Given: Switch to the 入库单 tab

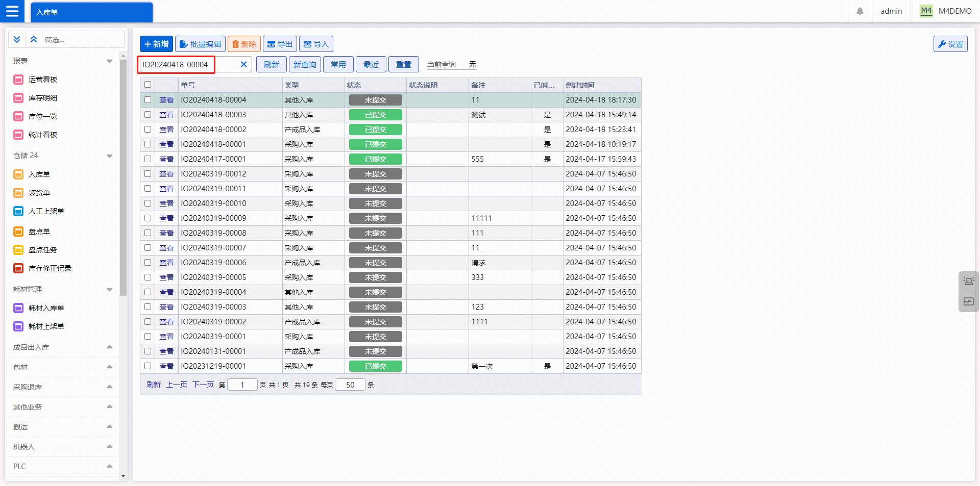Looking at the screenshot, I should pos(92,12).
